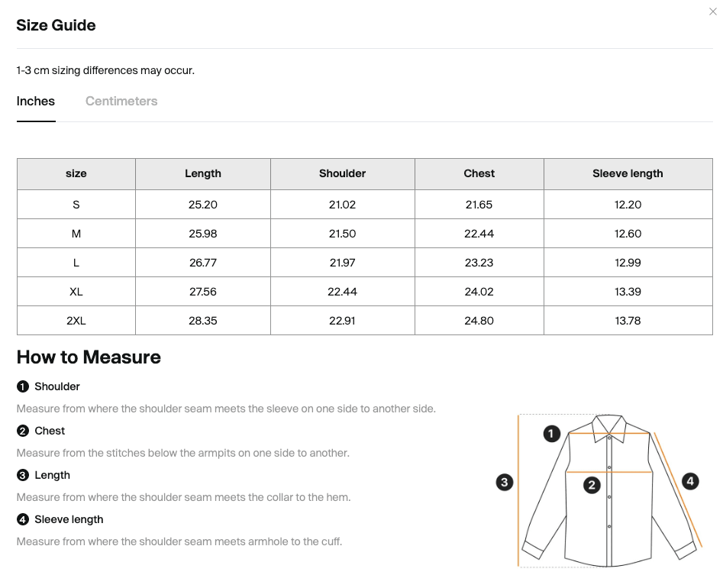
Task: Click the 'size' column header
Action: [76, 174]
